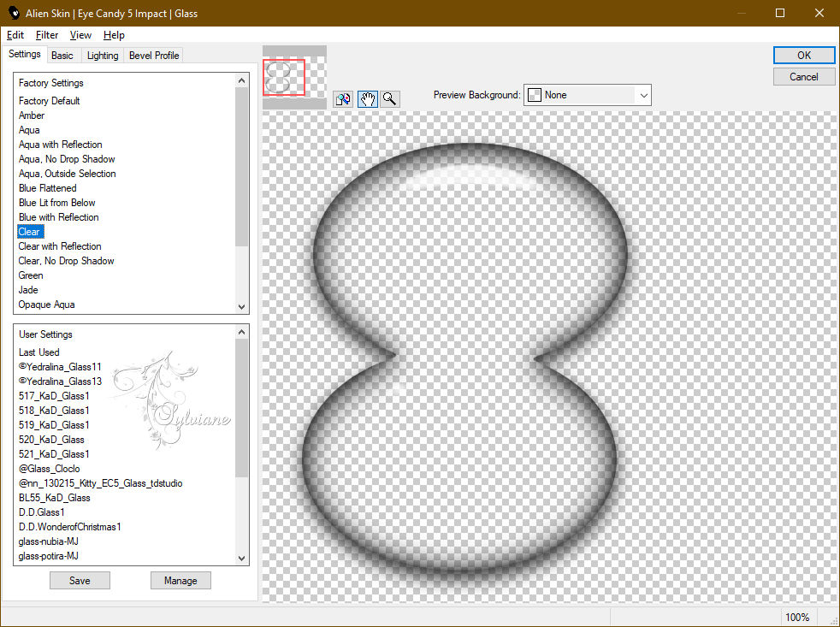This screenshot has height=627, width=840.
Task: Select the Last Used user setting
Action: 38,352
